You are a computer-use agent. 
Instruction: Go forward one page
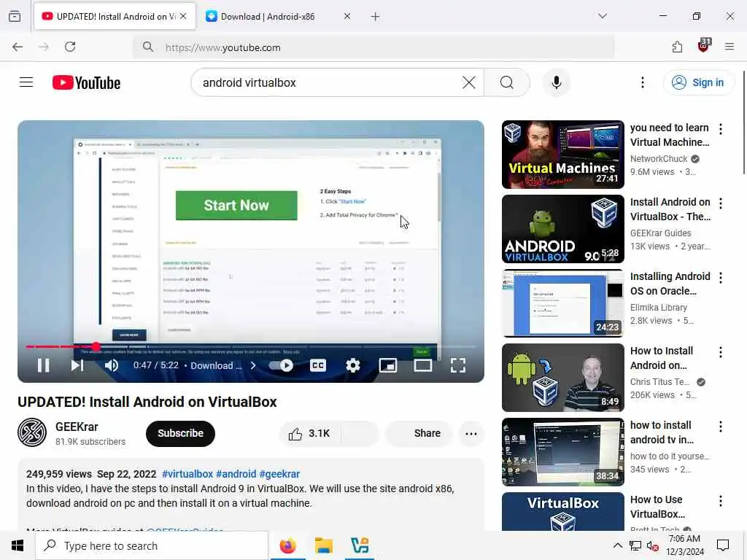[x=44, y=47]
